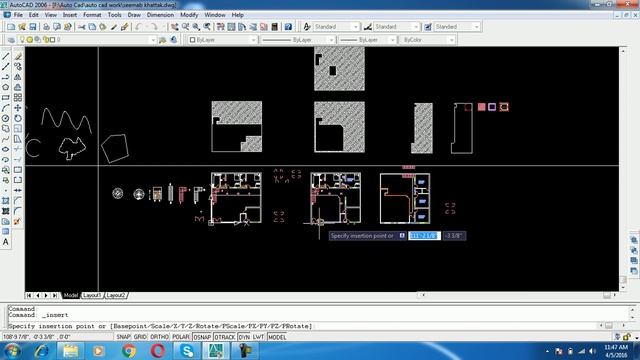Click the Array modify tool
The width and height of the screenshot is (640, 360).
18,98
